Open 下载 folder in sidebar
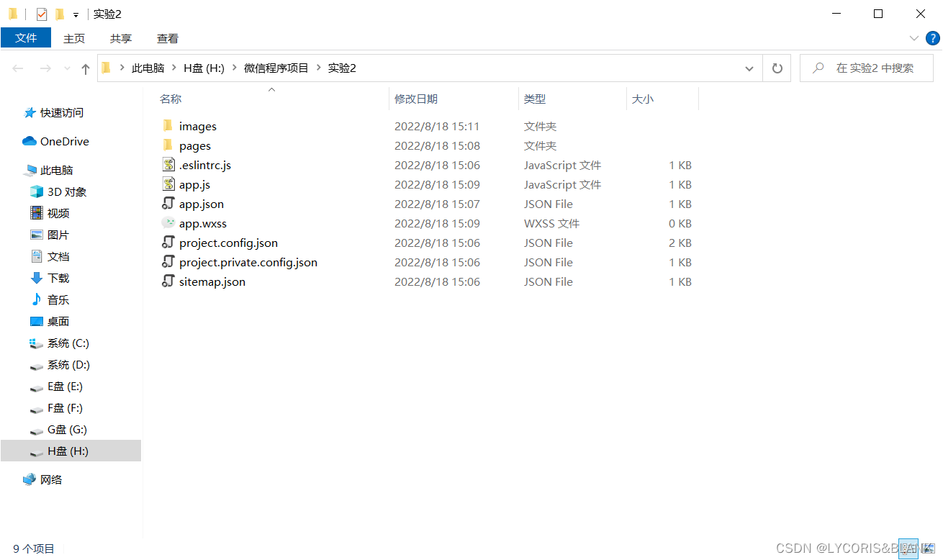 (x=50, y=278)
